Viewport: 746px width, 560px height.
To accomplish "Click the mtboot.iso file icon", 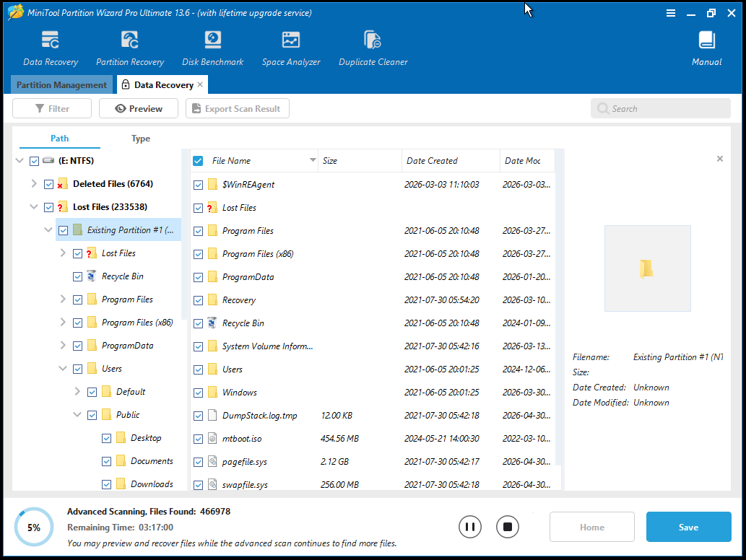I will (212, 439).
